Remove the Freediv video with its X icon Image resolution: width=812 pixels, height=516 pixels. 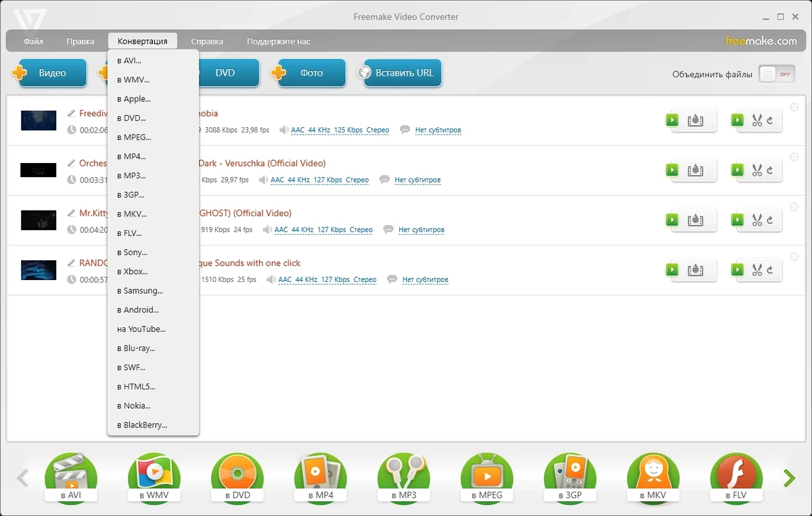[794, 107]
